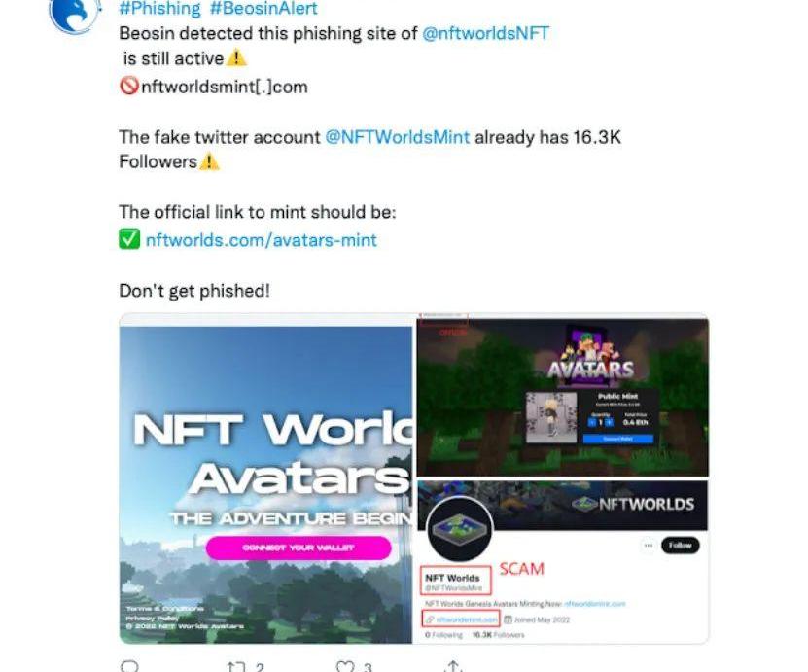Open Beosin profile avatar
This screenshot has height=672, width=808.
pyautogui.click(x=74, y=16)
